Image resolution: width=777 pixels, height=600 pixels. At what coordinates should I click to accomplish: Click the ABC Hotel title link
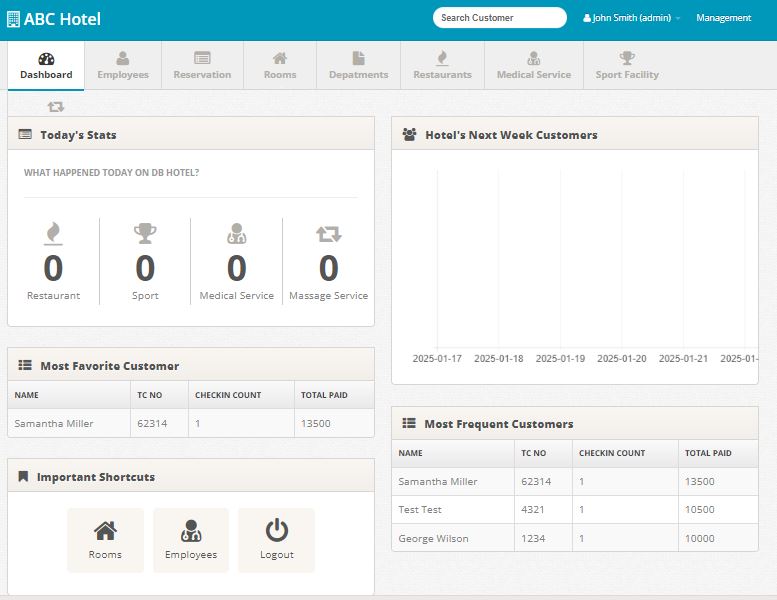click(62, 19)
